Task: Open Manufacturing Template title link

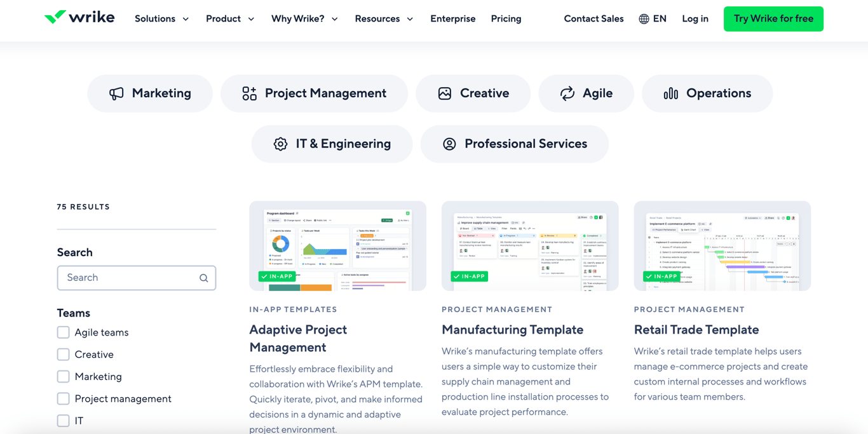Action: 512,330
